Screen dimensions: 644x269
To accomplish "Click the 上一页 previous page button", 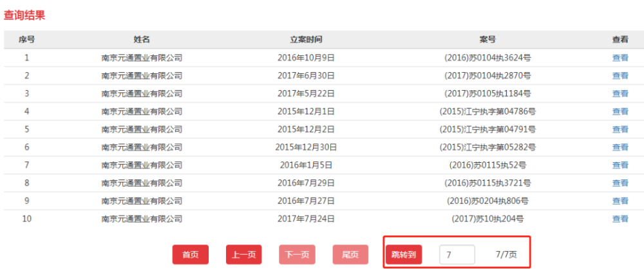I will tap(244, 255).
